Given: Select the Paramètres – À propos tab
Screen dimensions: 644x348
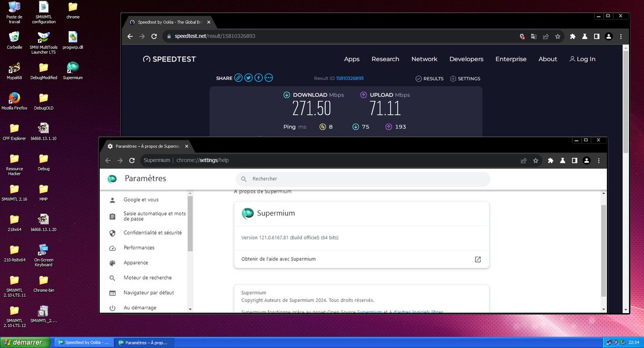Looking at the screenshot, I should (147, 146).
